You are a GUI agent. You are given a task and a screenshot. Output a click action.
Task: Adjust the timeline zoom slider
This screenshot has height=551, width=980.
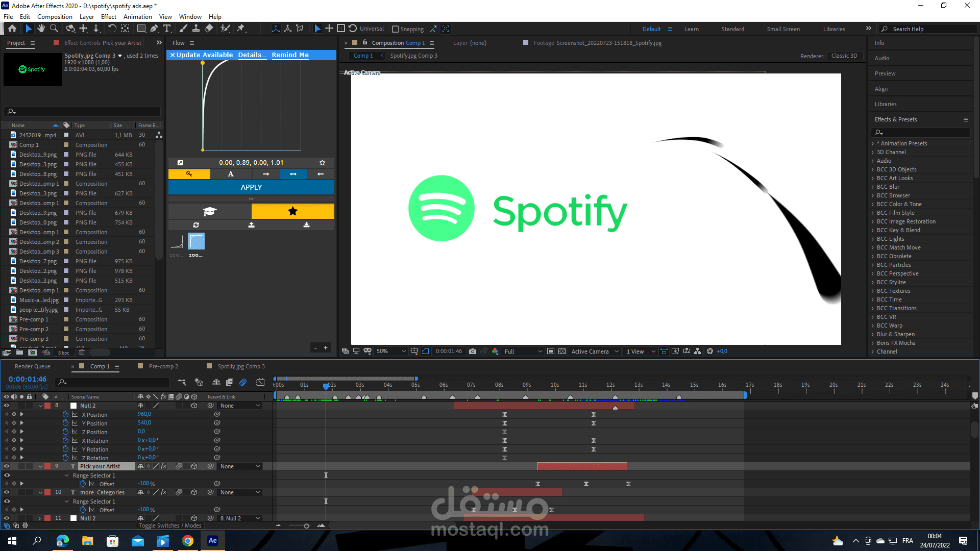[306, 526]
